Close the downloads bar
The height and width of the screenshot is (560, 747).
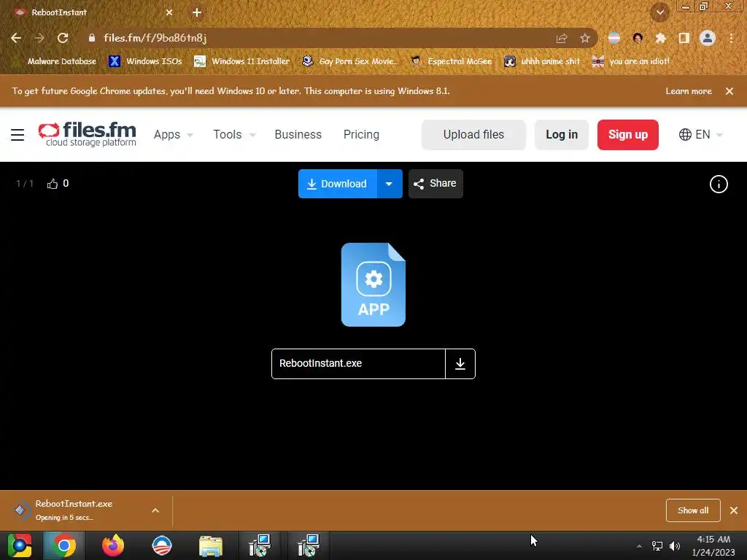pos(734,510)
